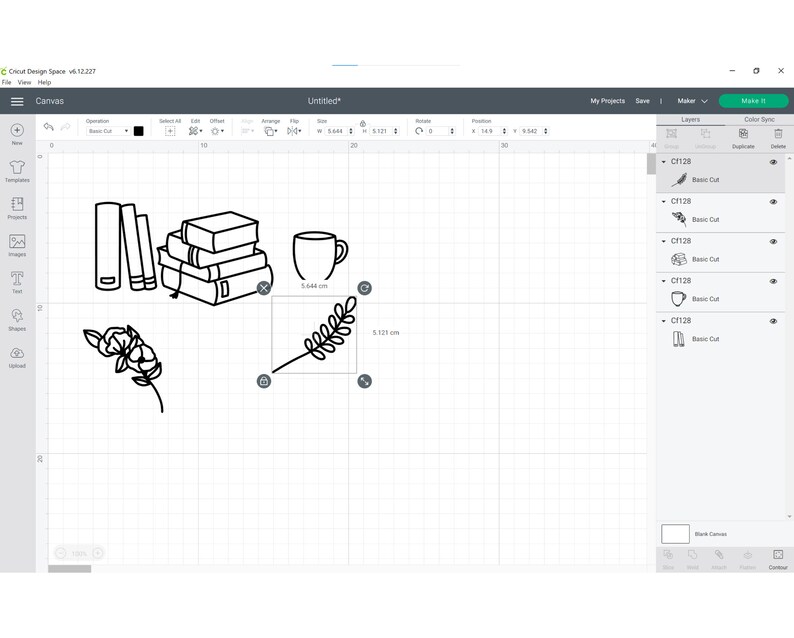Collapse the leaf branch Cf128 layer
794x638 pixels.
pyautogui.click(x=664, y=162)
